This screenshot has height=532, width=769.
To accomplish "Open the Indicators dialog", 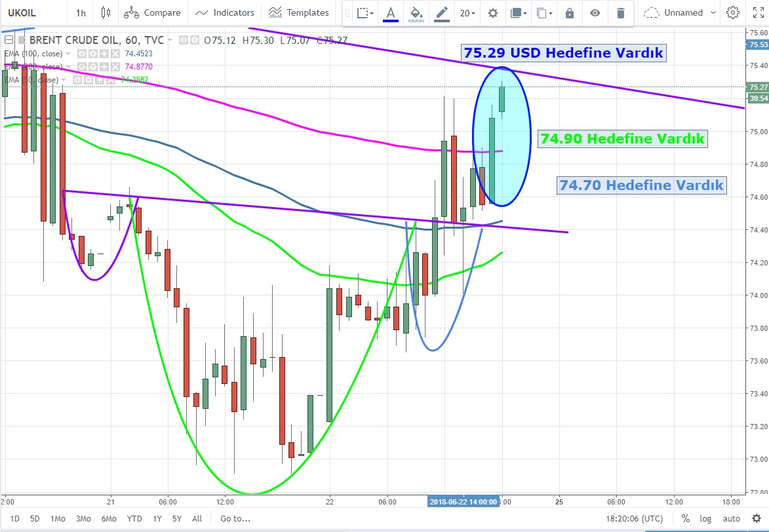I will tap(225, 12).
